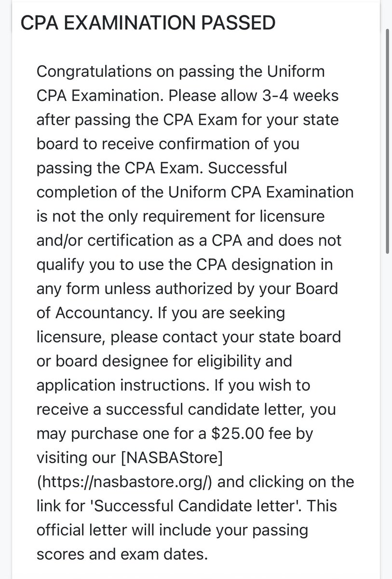
Task: Click 'scores and exam dates' line
Action: (122, 554)
